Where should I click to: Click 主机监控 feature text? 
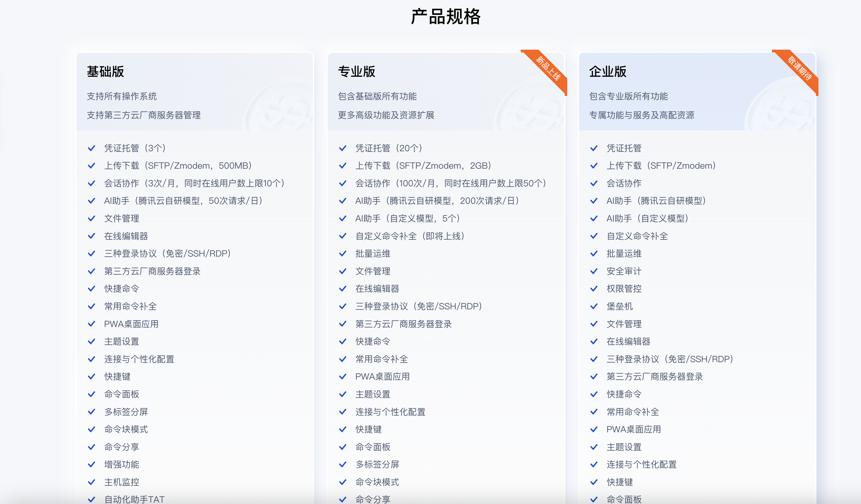click(x=122, y=482)
